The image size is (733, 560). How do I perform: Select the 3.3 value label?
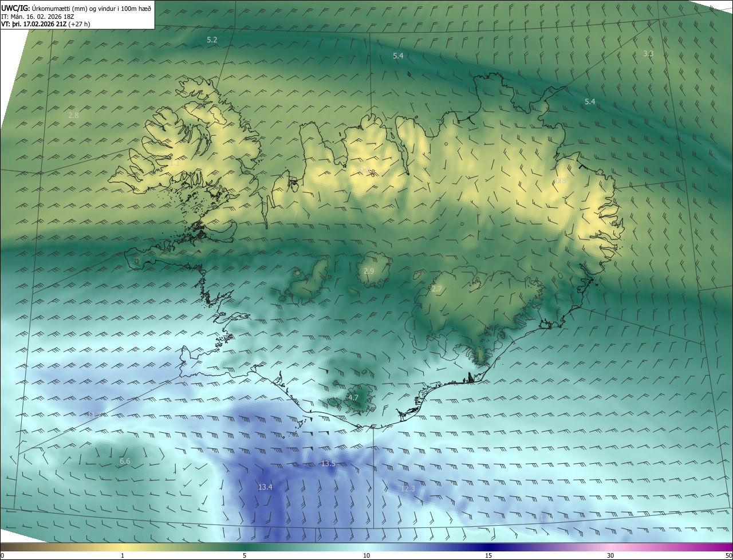pyautogui.click(x=648, y=53)
